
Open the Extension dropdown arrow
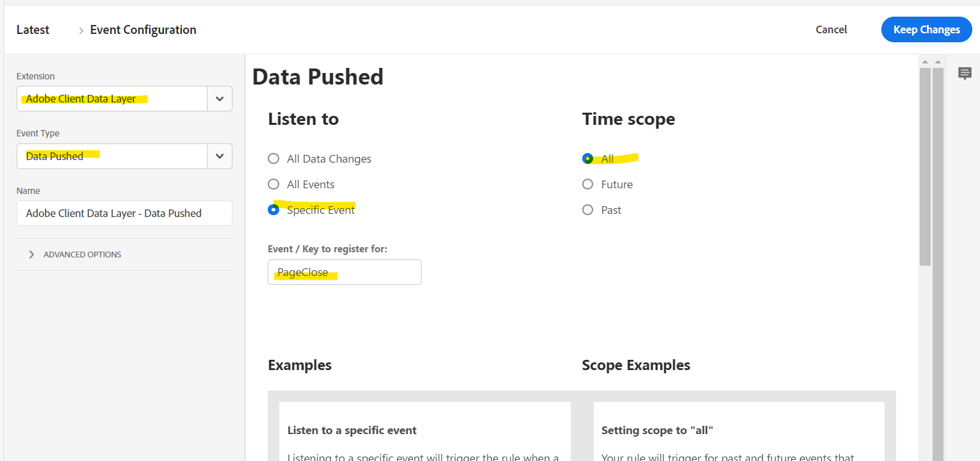click(x=220, y=99)
